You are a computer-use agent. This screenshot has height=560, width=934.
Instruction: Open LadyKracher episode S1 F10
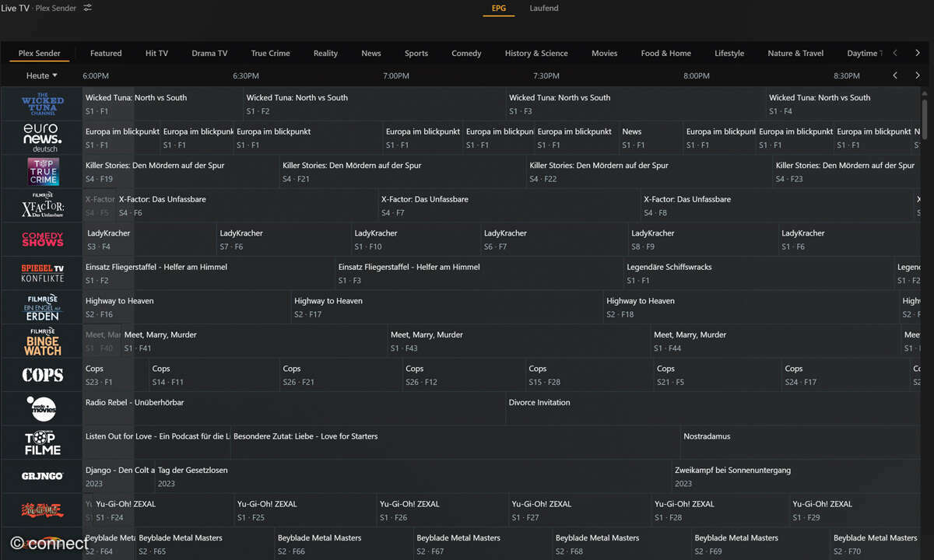(x=416, y=240)
